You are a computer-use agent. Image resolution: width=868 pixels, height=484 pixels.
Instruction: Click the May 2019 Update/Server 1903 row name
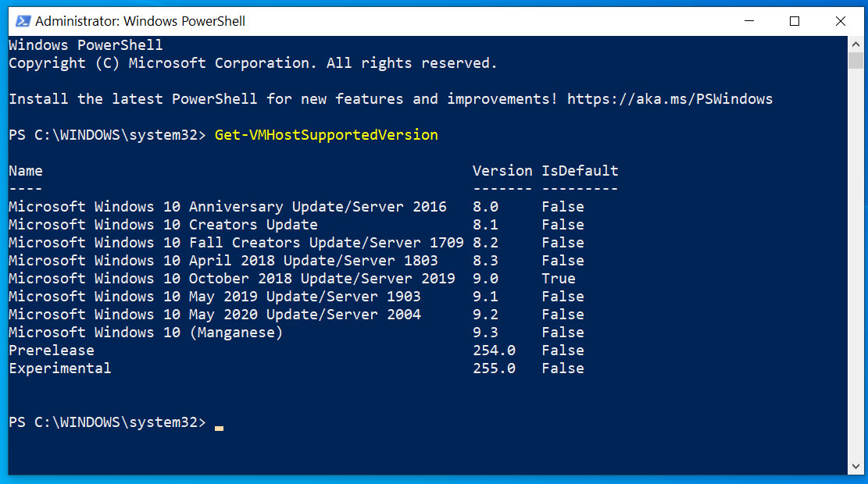(215, 297)
